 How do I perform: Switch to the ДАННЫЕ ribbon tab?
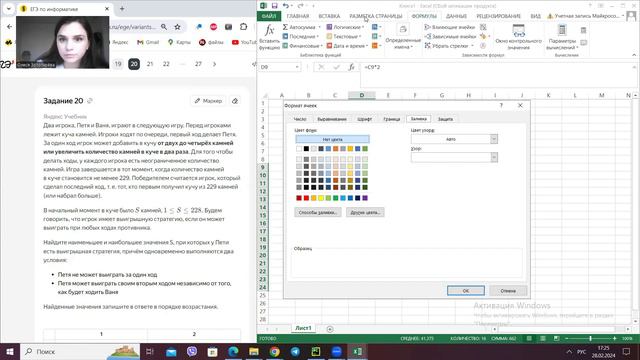tap(456, 16)
